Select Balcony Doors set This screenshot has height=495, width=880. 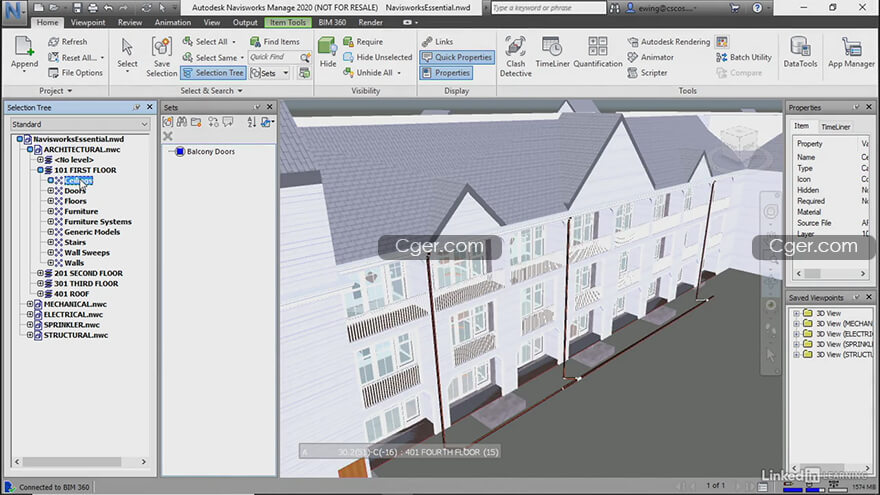[210, 152]
